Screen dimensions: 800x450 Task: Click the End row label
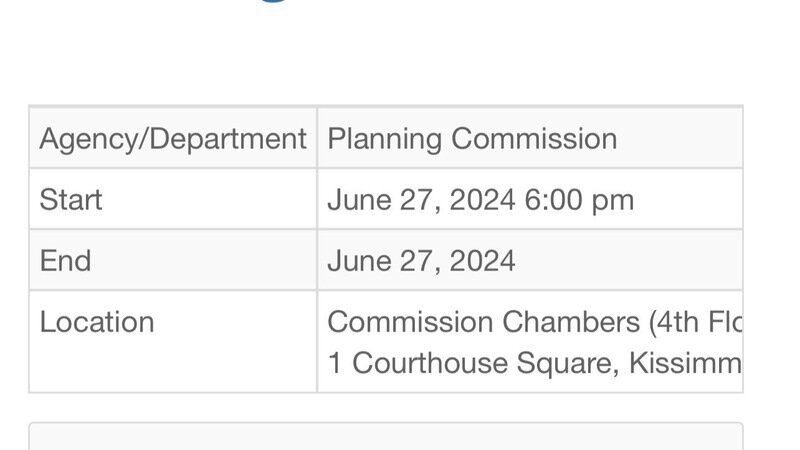click(65, 261)
